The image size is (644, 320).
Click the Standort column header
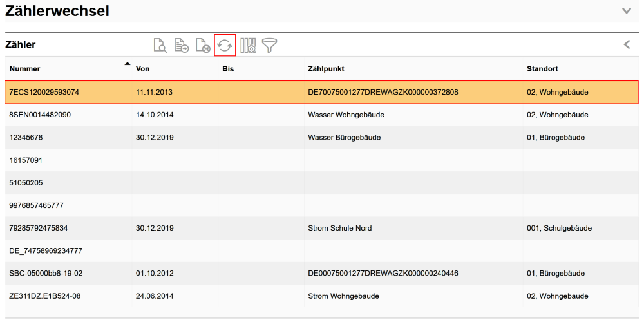click(x=542, y=69)
